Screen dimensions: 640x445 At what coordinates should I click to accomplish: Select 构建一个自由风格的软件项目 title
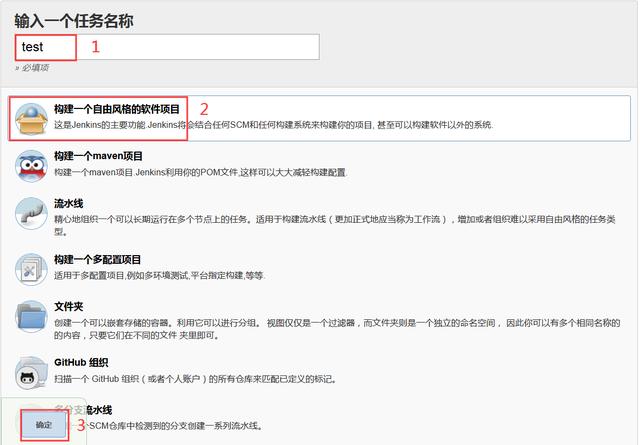tap(117, 109)
